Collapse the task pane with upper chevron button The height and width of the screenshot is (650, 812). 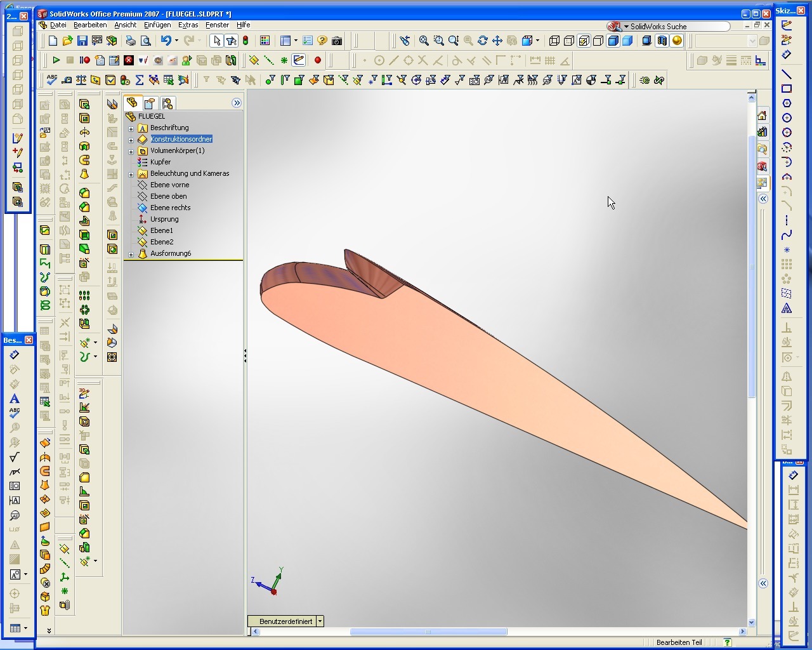point(763,199)
